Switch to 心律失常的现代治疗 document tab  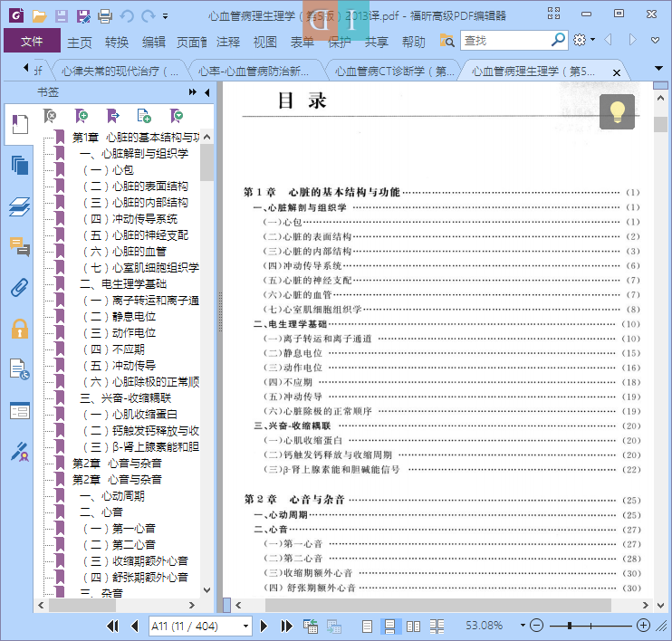click(x=120, y=71)
